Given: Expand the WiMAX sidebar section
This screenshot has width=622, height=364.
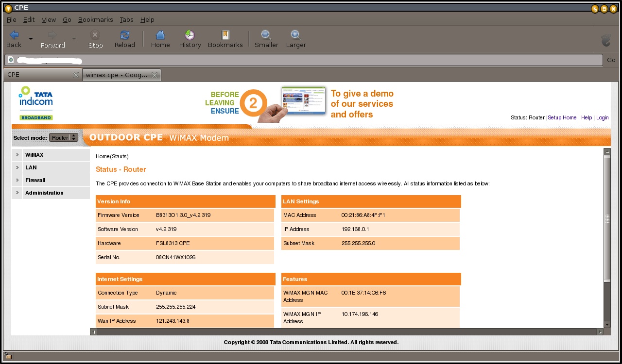Looking at the screenshot, I should coord(51,155).
